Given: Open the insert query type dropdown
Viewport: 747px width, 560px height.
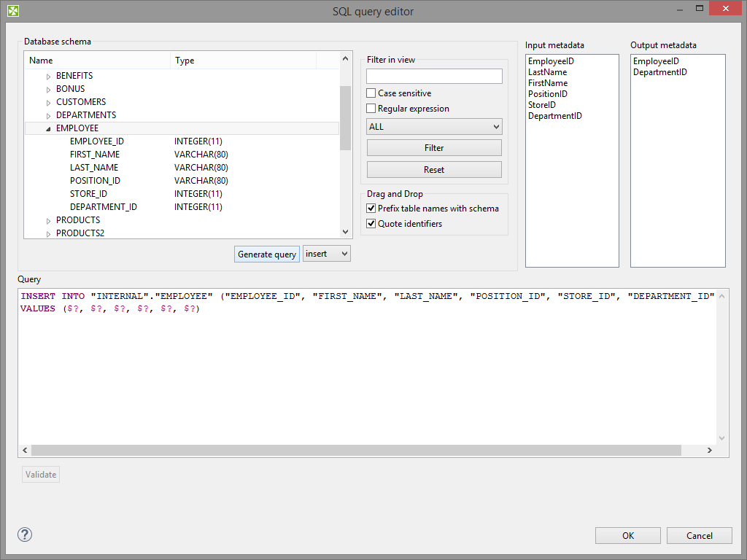Looking at the screenshot, I should 327,254.
